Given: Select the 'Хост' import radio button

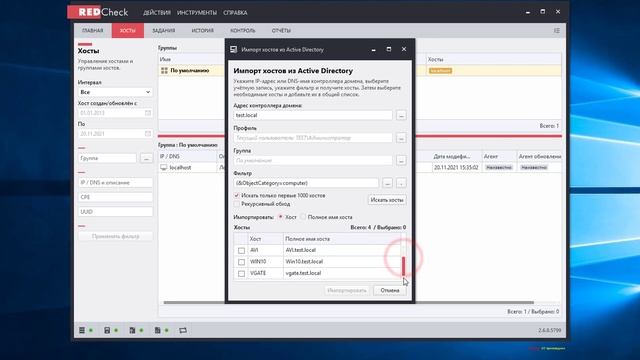Looking at the screenshot, I should pos(280,217).
